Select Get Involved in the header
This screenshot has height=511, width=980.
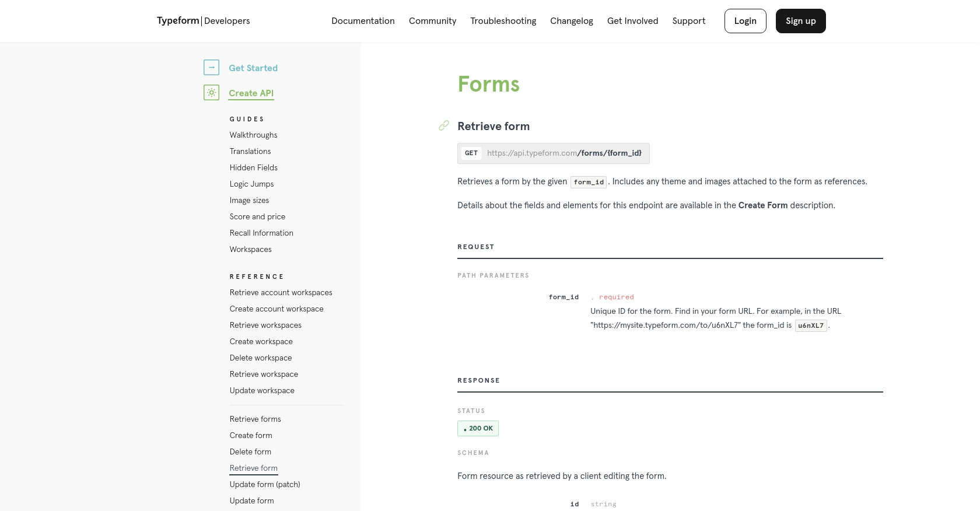pos(632,21)
